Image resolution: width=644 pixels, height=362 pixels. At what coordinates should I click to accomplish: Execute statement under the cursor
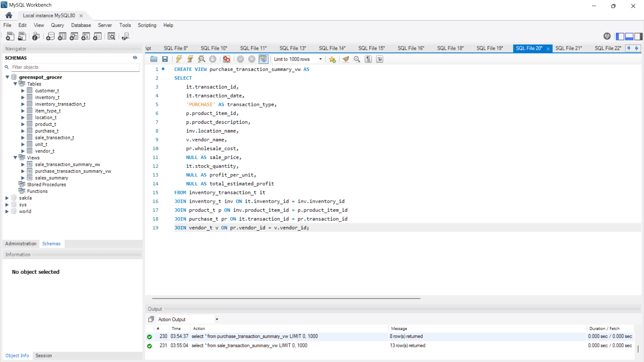(190, 59)
